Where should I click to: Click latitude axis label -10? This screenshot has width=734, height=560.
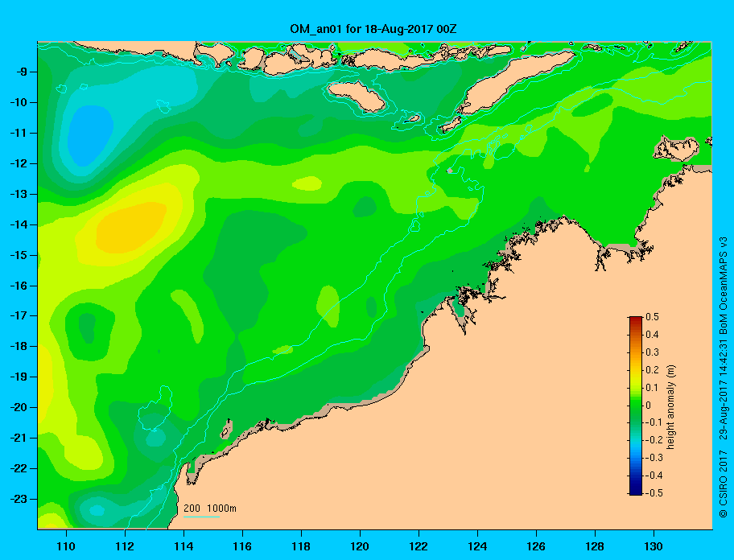[18, 102]
